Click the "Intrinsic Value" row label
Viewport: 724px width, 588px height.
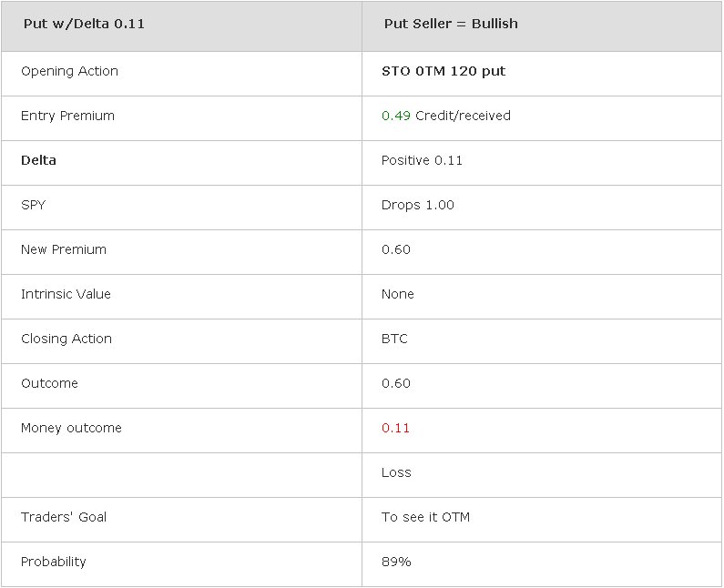pyautogui.click(x=66, y=294)
